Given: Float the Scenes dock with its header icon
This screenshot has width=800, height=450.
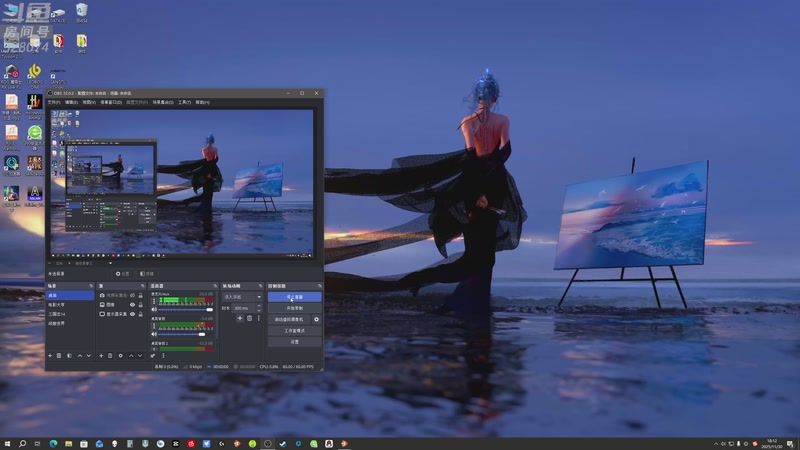Looking at the screenshot, I should (x=91, y=286).
